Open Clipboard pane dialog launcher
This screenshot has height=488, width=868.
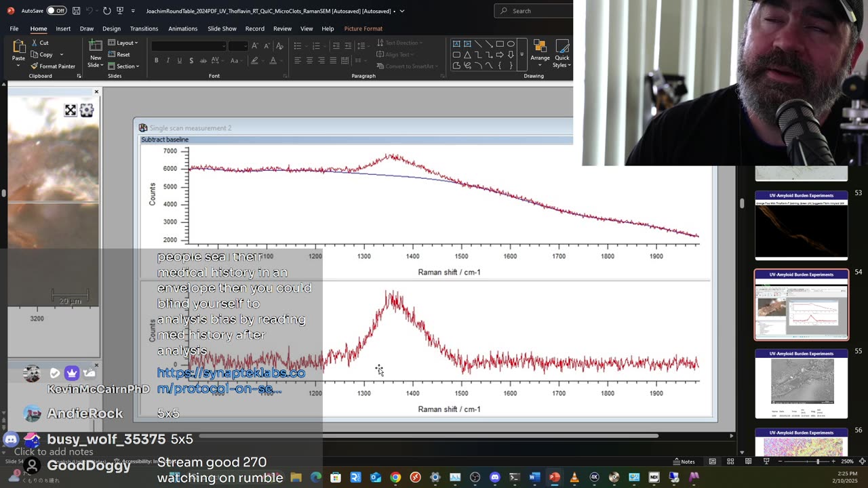click(x=79, y=76)
